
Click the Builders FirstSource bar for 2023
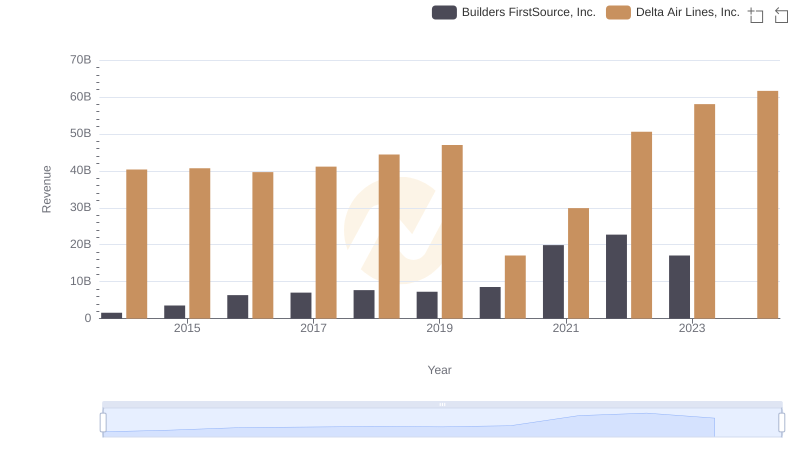click(x=679, y=287)
